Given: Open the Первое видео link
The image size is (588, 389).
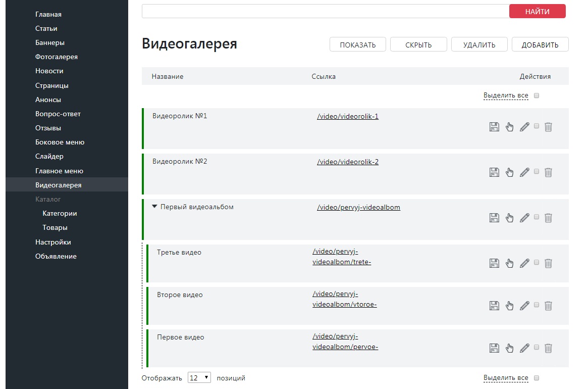Looking at the screenshot, I should click(x=345, y=342).
